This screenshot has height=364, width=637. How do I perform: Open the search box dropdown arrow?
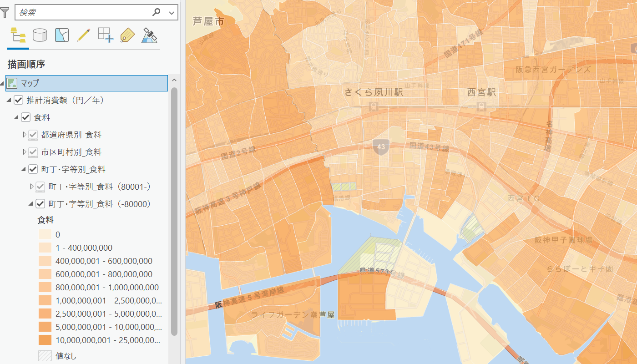coord(172,13)
